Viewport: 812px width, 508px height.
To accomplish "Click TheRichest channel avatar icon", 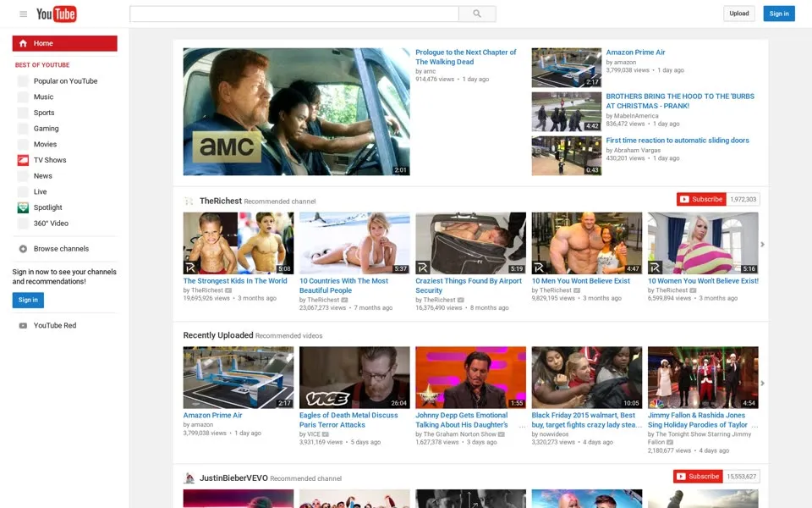I will (x=189, y=202).
